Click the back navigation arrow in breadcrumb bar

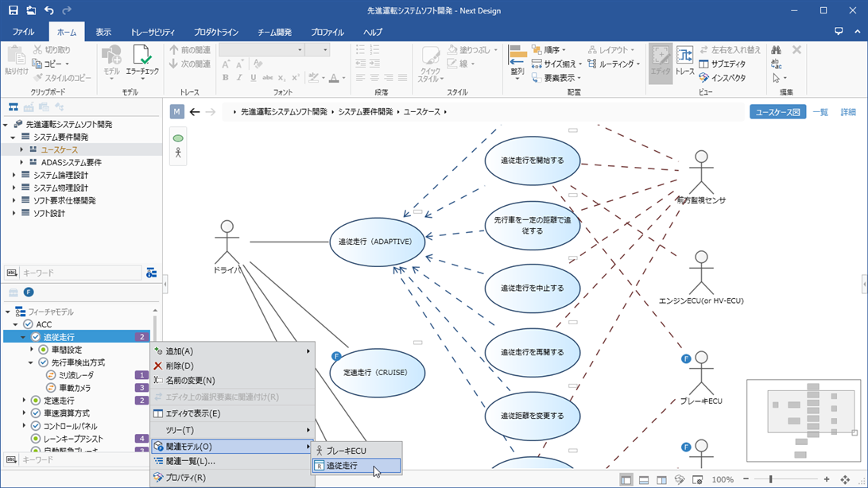[x=195, y=112]
